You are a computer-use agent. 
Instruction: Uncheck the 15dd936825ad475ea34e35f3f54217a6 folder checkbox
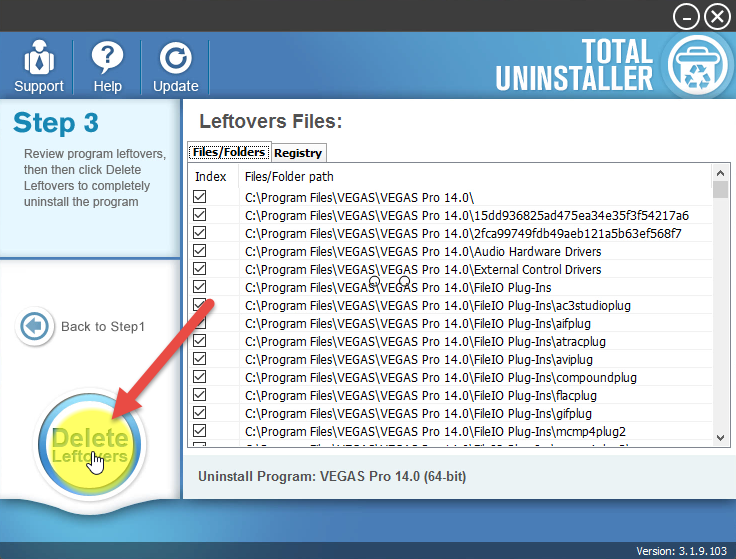(x=199, y=214)
